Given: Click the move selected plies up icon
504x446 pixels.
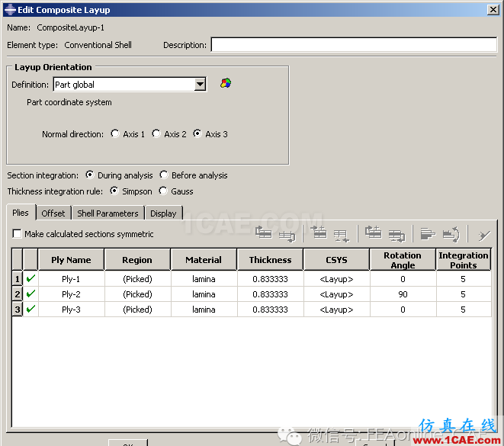Looking at the screenshot, I should (263, 233).
